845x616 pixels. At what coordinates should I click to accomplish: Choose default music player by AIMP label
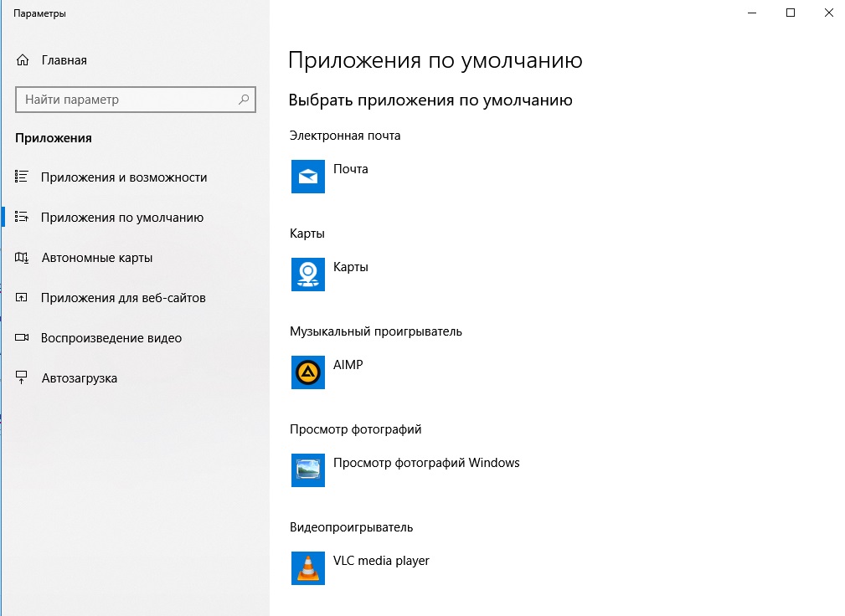pos(348,365)
